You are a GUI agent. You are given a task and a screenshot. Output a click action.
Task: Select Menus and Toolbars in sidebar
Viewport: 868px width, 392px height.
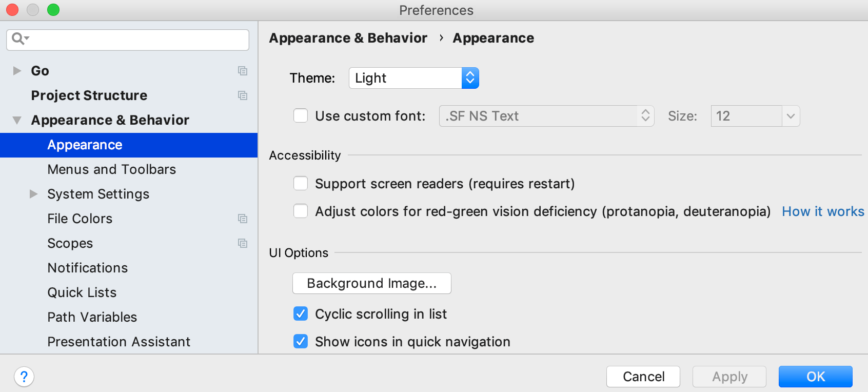tap(111, 169)
